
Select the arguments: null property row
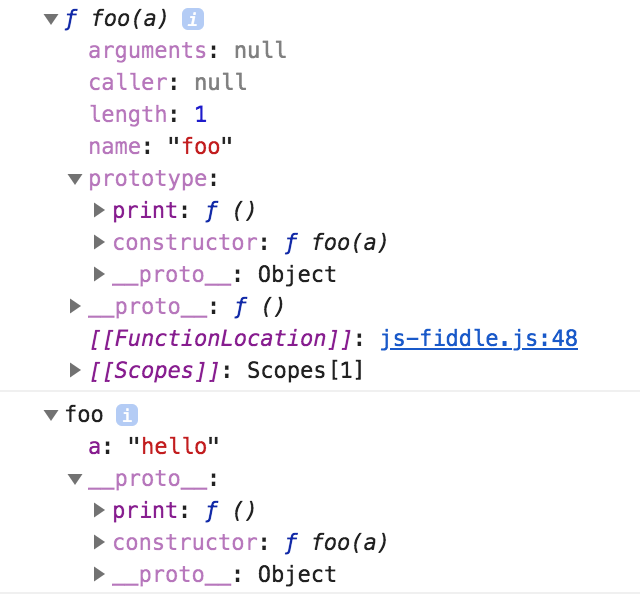[x=187, y=50]
